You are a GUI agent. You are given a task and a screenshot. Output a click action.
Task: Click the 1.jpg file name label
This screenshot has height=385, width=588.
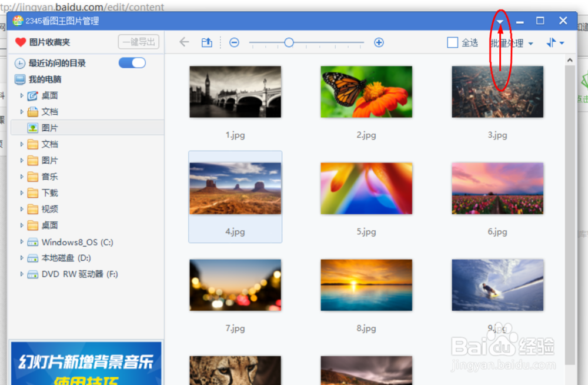coord(235,135)
